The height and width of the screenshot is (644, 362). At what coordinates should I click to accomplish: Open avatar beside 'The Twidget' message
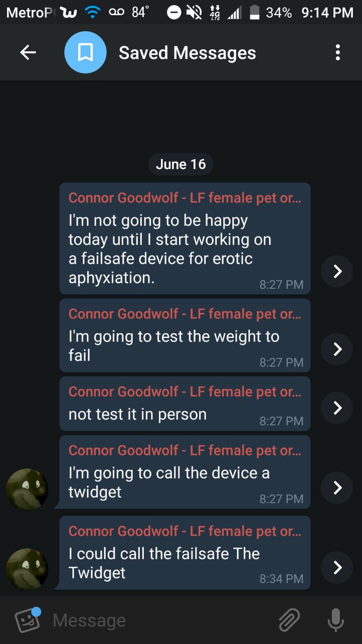27,569
